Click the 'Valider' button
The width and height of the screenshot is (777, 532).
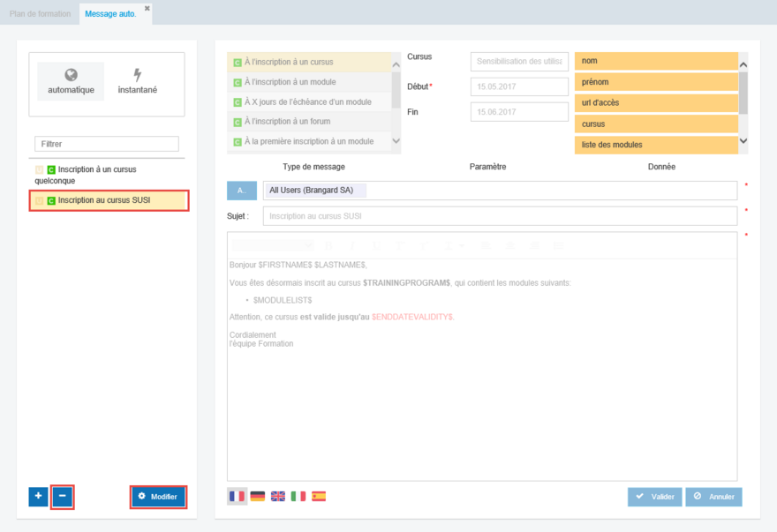(x=654, y=496)
